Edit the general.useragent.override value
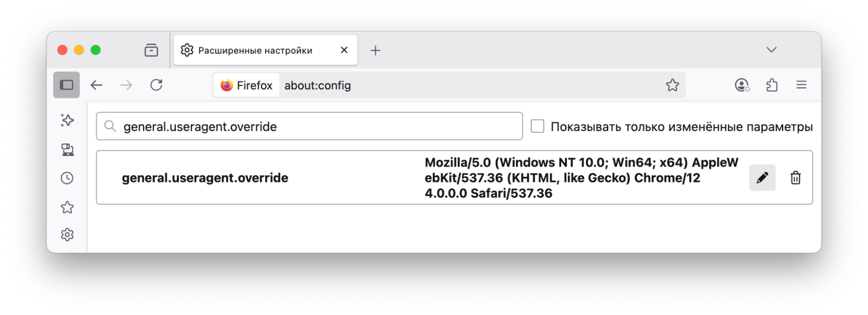The height and width of the screenshot is (315, 868). 762,177
